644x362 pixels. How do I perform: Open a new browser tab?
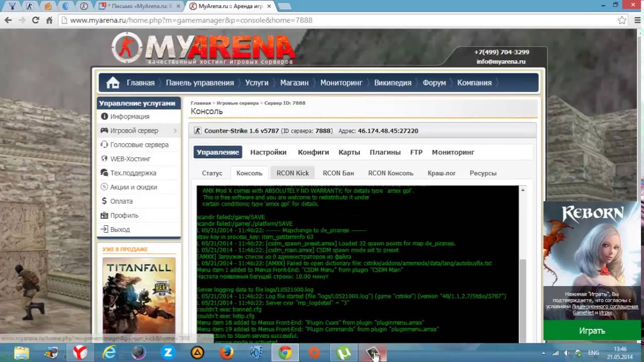(x=284, y=7)
